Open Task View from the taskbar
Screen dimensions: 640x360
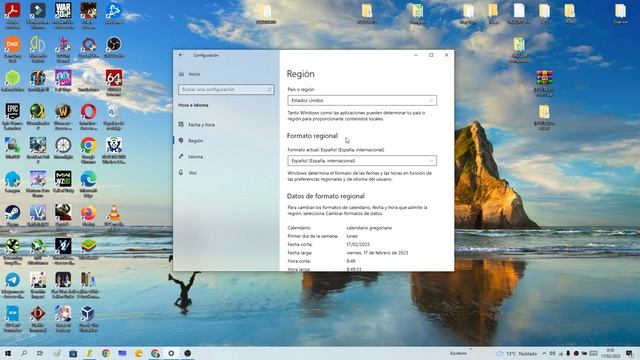coord(40,353)
